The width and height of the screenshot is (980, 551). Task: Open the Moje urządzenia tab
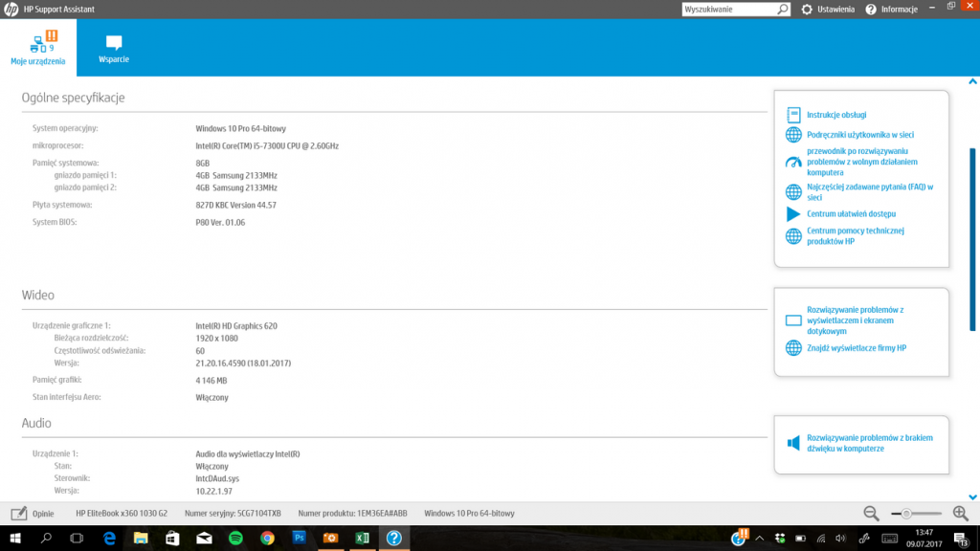coord(38,48)
